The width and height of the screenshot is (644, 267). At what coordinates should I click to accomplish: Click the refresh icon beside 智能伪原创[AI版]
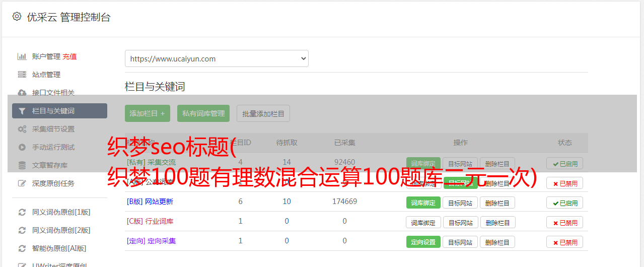click(x=22, y=248)
